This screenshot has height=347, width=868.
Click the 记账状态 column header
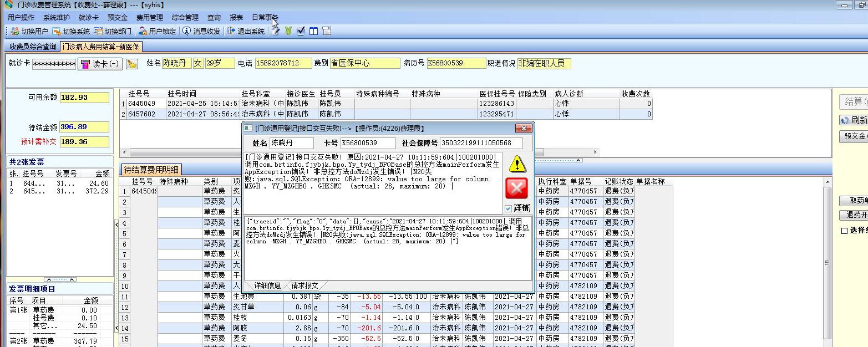[618, 181]
